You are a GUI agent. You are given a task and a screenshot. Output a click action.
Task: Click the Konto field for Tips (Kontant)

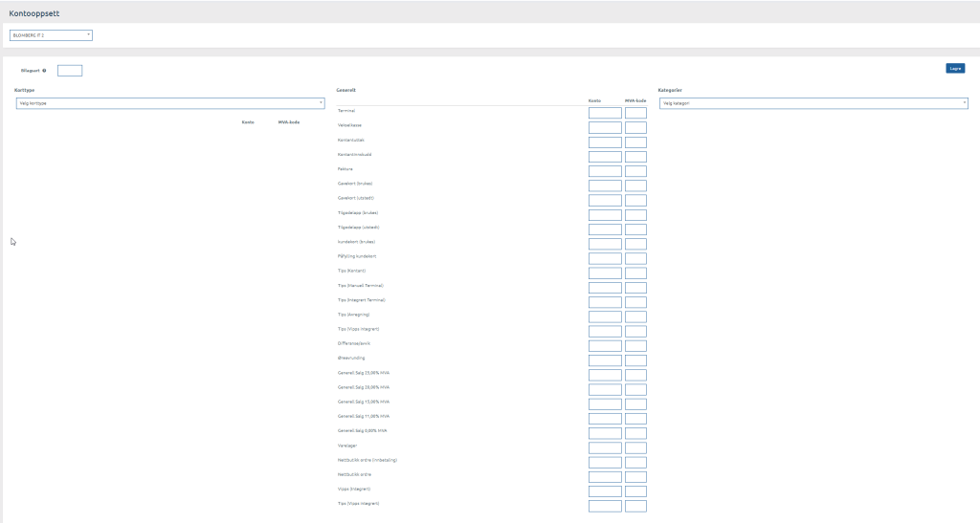tap(605, 273)
